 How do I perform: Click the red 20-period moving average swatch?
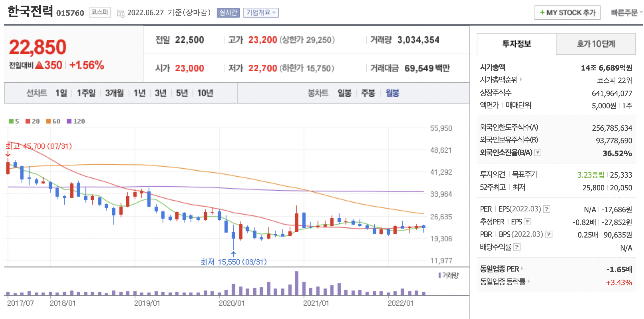pos(28,121)
